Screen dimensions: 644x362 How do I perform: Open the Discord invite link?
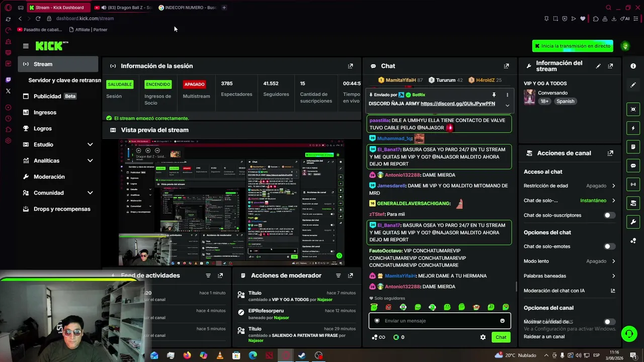(458, 104)
